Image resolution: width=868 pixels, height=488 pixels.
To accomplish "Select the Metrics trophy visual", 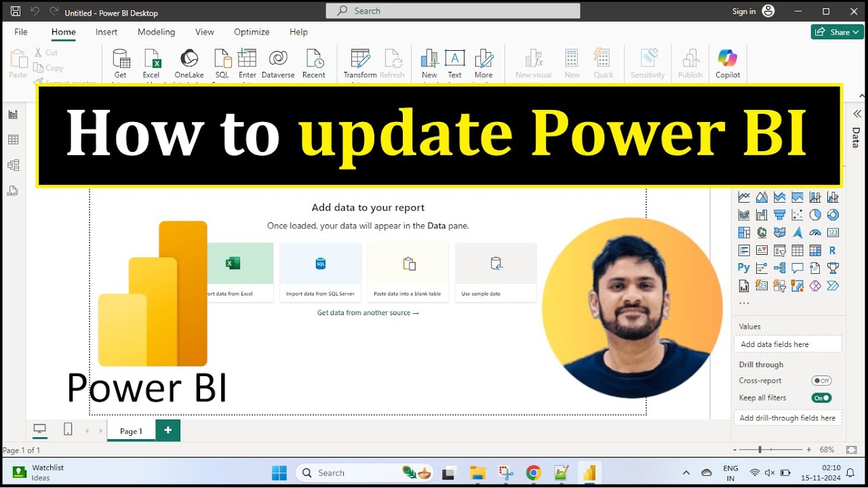I will coord(833,268).
